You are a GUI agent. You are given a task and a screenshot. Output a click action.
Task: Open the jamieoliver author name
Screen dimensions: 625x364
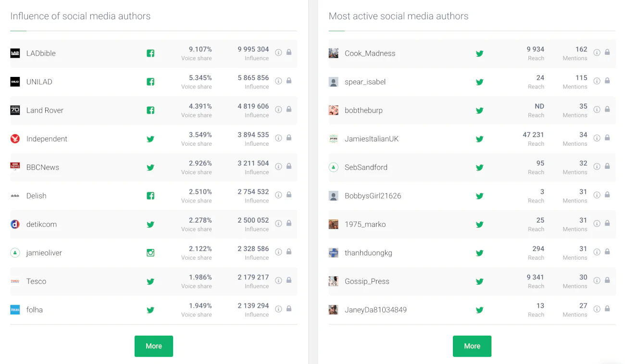click(x=44, y=253)
